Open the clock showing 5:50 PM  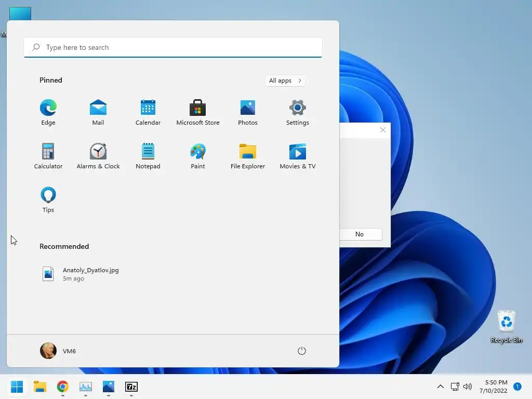pyautogui.click(x=494, y=387)
